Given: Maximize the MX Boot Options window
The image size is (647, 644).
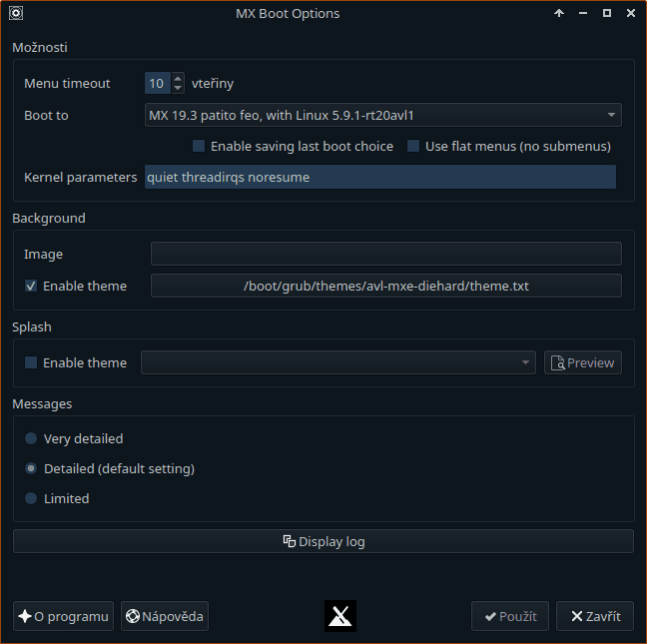Looking at the screenshot, I should 607,13.
